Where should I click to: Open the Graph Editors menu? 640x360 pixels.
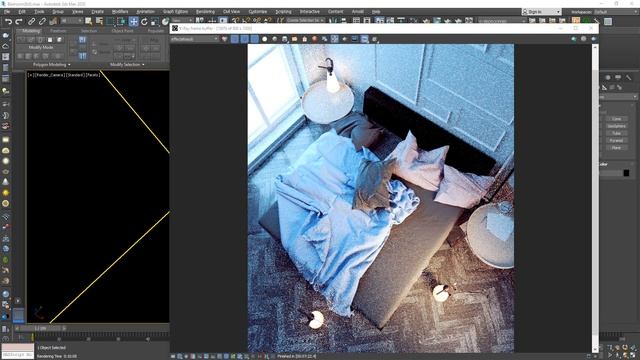(x=176, y=12)
